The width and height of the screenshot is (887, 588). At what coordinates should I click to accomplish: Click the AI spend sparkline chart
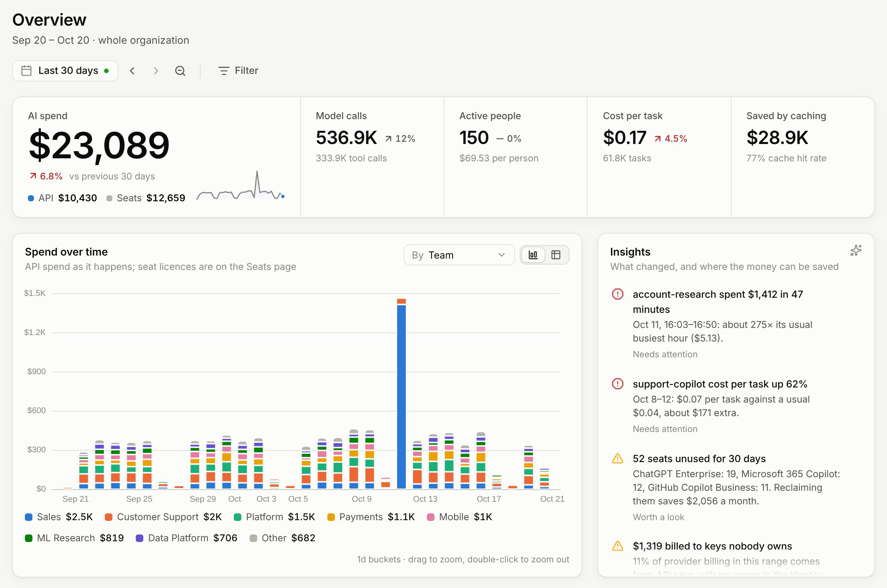[241, 185]
